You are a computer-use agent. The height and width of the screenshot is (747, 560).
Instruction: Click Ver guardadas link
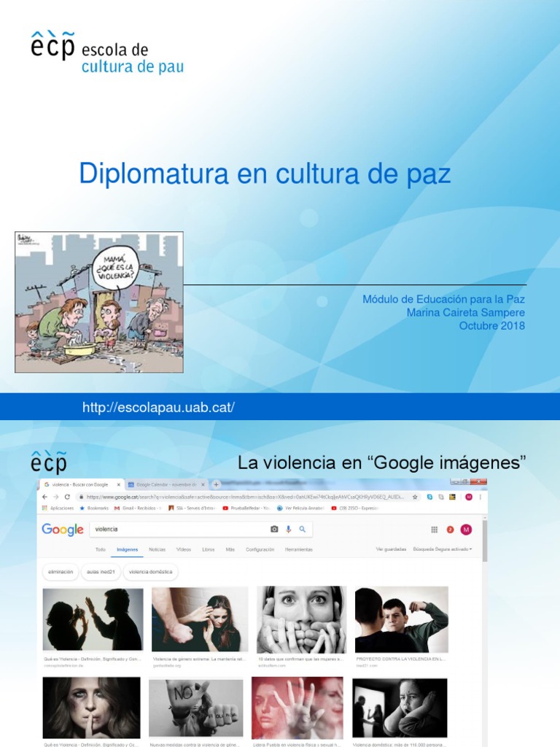click(x=391, y=549)
